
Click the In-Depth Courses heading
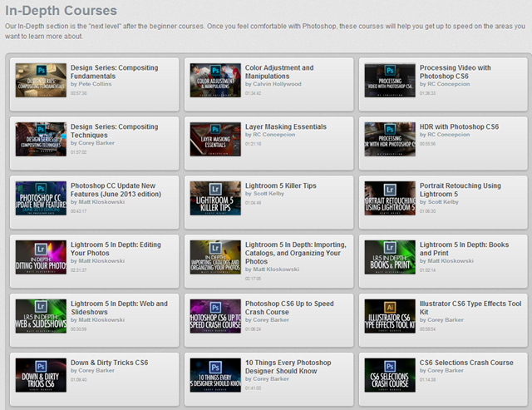click(x=61, y=11)
